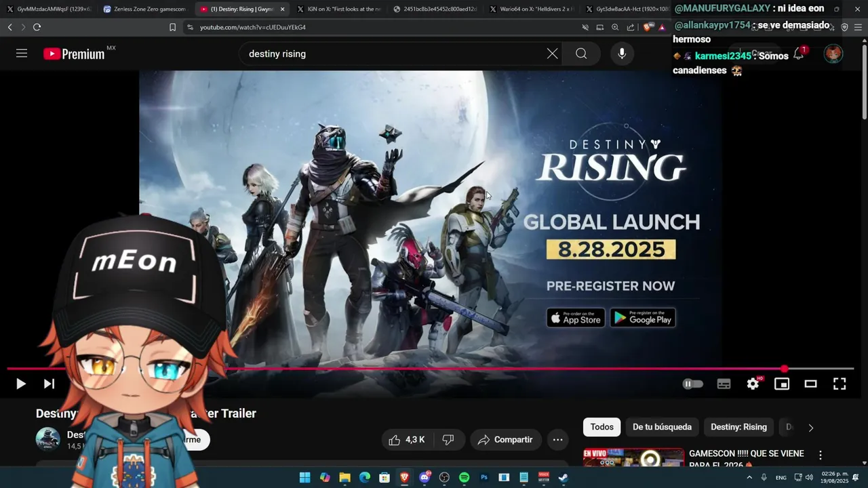The image size is (868, 488).
Task: Open more actions three-dot menu under video
Action: [557, 440]
